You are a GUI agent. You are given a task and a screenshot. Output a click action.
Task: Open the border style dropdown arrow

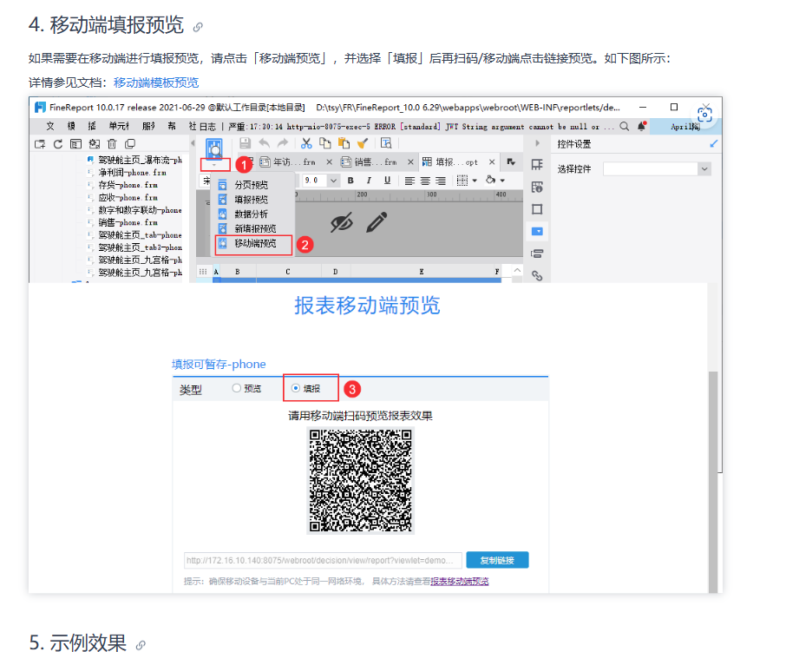[x=475, y=181]
